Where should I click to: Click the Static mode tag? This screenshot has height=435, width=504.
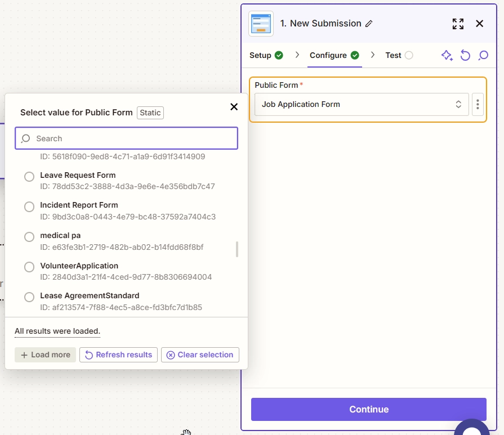click(150, 113)
